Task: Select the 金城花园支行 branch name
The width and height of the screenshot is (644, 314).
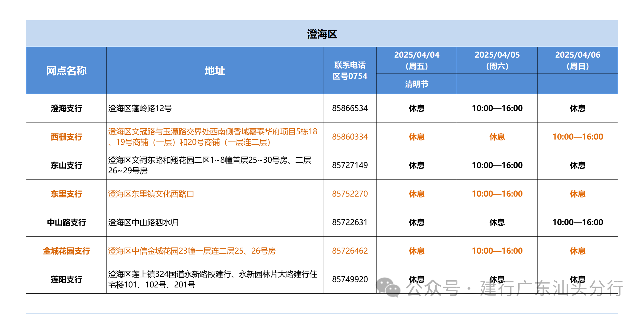Action: click(66, 251)
